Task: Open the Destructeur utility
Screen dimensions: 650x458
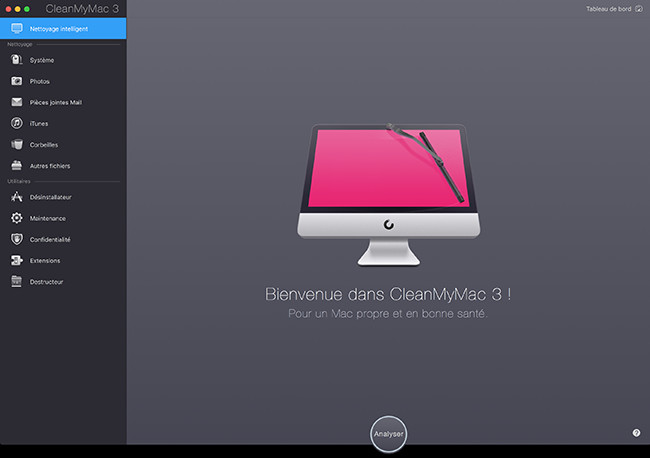Action: point(63,282)
